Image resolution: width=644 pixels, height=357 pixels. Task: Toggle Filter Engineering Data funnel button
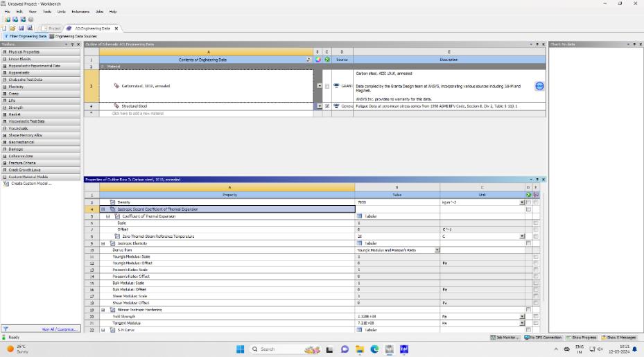(26, 36)
